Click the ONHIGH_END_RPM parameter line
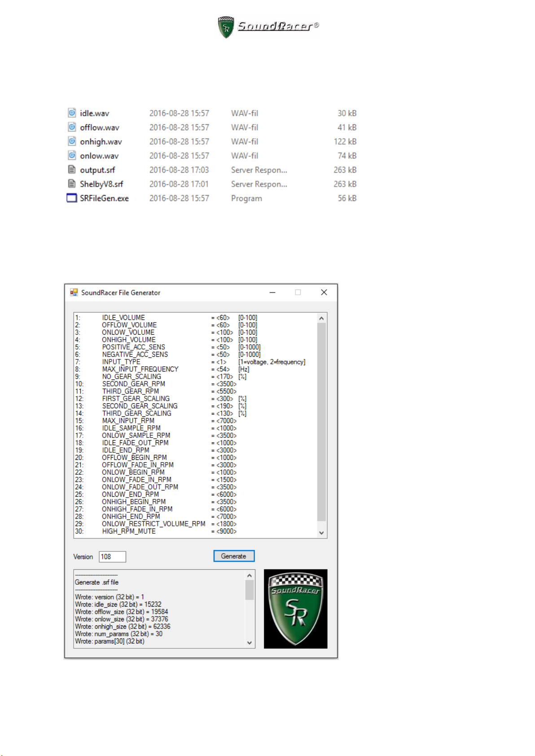Screen dimensions: 535x756 tap(156, 516)
